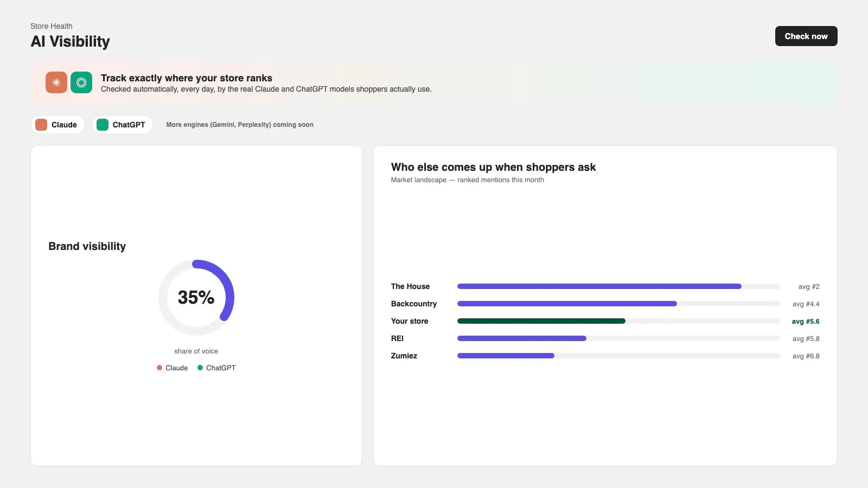Click 'Store Health' breadcrumb text
Viewport: 868px width, 488px height.
[52, 26]
